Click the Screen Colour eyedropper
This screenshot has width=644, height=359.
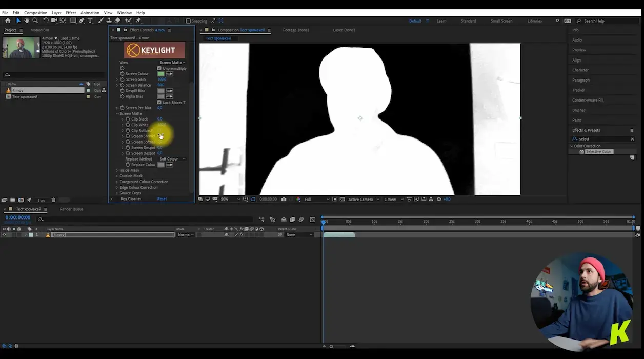tap(169, 74)
